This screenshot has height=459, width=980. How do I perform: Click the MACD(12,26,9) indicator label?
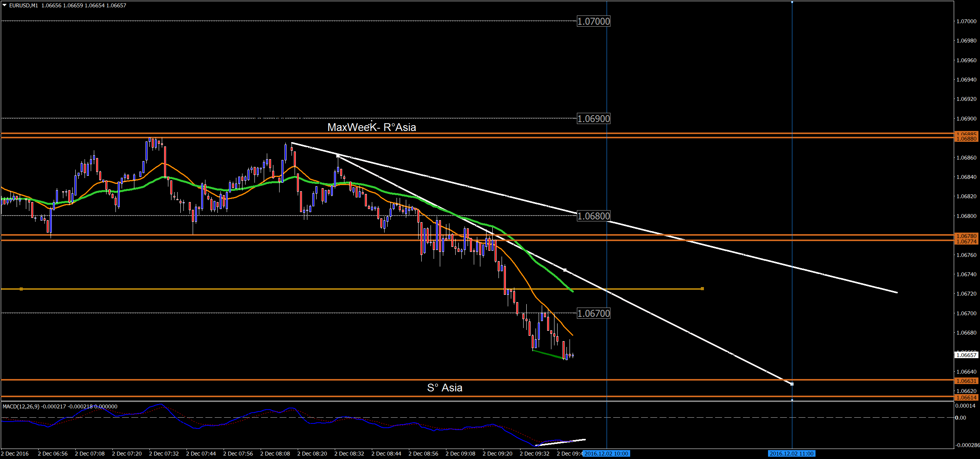[21, 406]
